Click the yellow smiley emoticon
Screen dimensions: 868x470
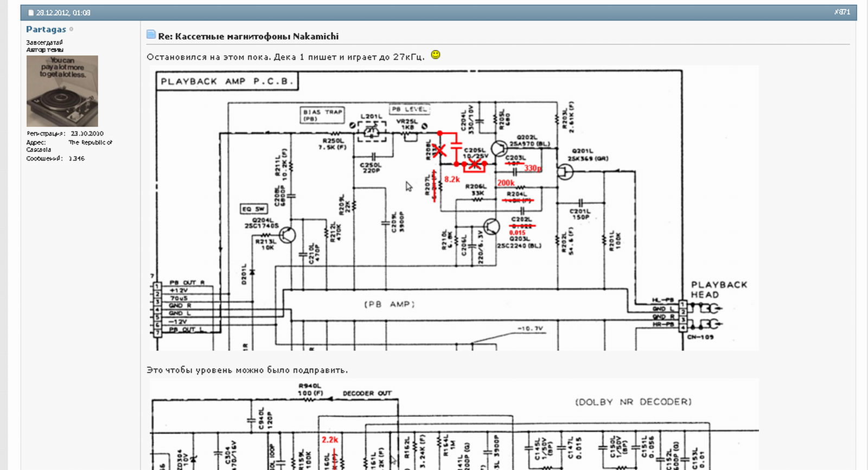(435, 55)
